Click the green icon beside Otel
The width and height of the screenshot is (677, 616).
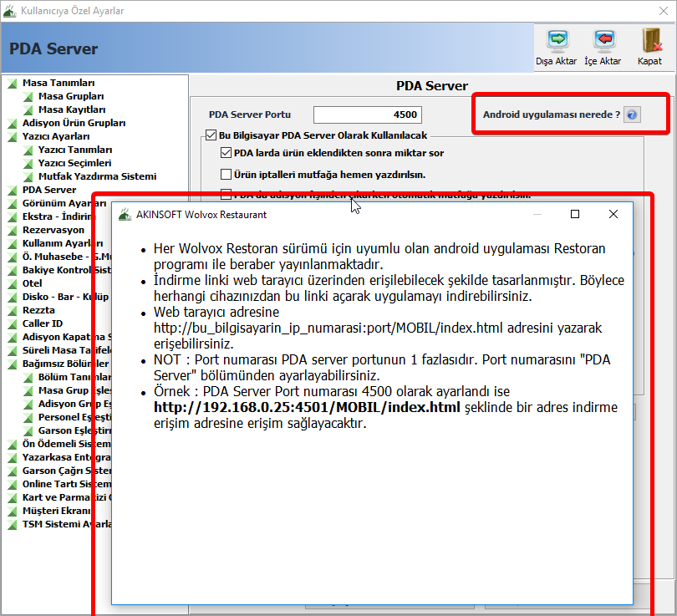click(x=12, y=284)
